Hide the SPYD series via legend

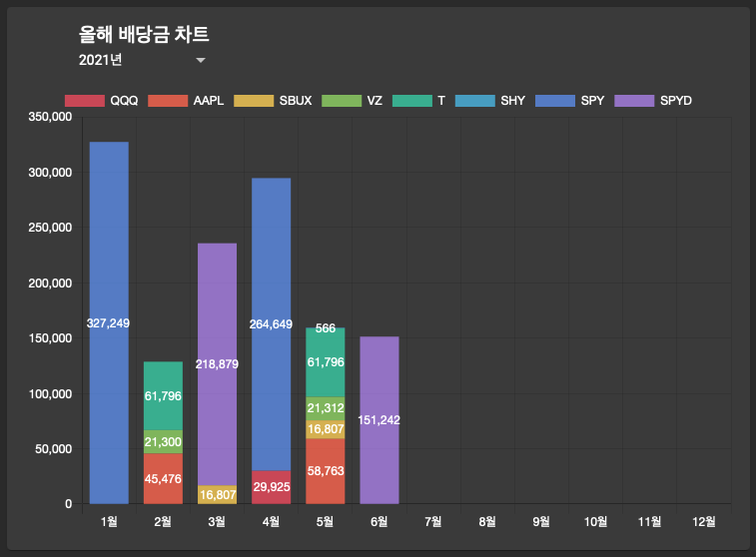point(653,101)
